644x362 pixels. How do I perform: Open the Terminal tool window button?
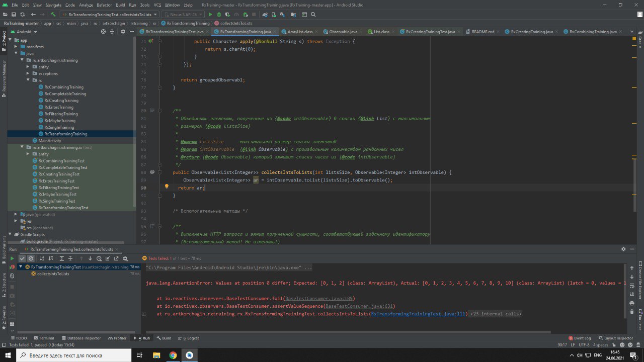pos(43,338)
